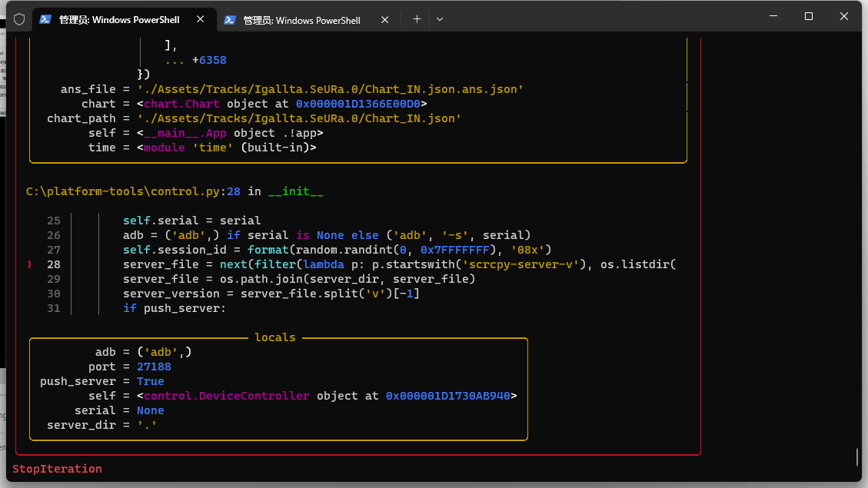Viewport: 868px width, 488px height.
Task: Click the +6358 truncation count
Action: pyautogui.click(x=209, y=60)
